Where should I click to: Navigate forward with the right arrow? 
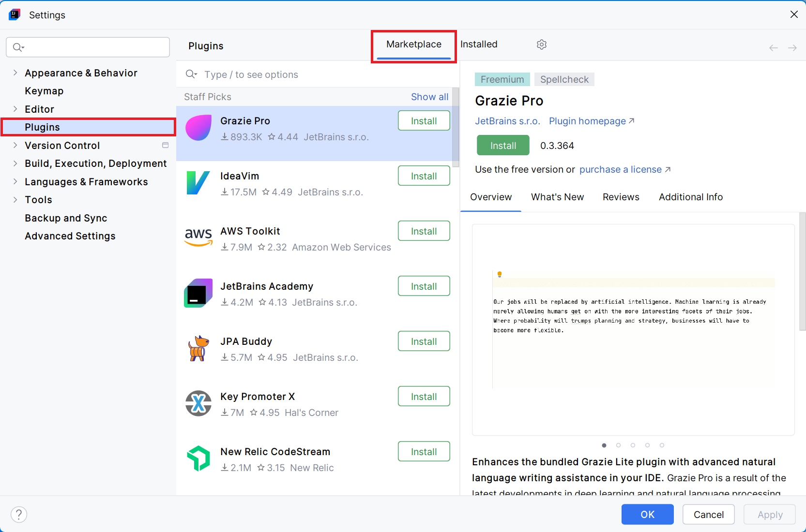click(792, 48)
